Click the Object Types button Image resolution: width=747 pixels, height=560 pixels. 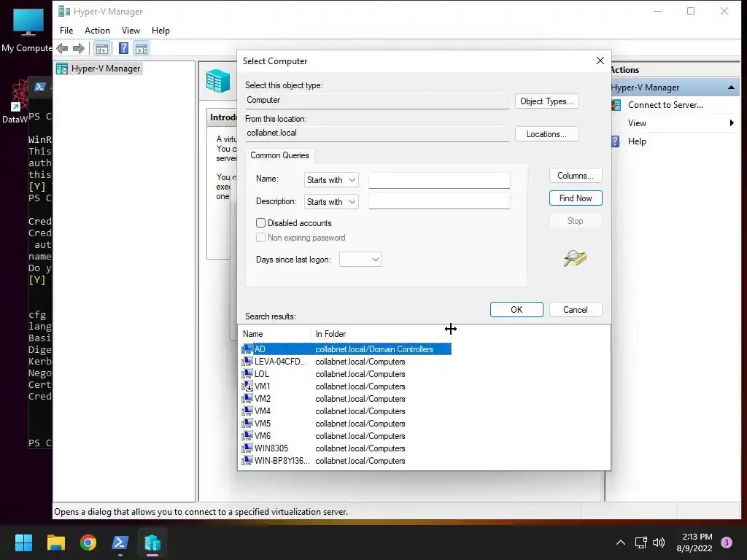pyautogui.click(x=546, y=101)
